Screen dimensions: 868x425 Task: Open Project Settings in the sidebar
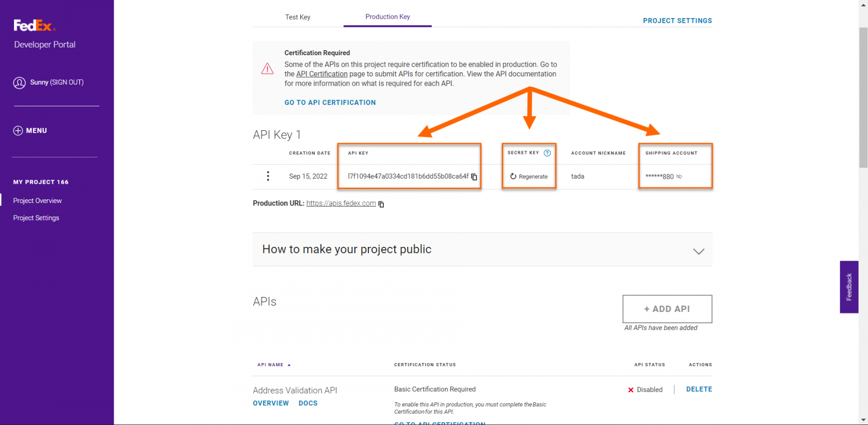tap(36, 218)
